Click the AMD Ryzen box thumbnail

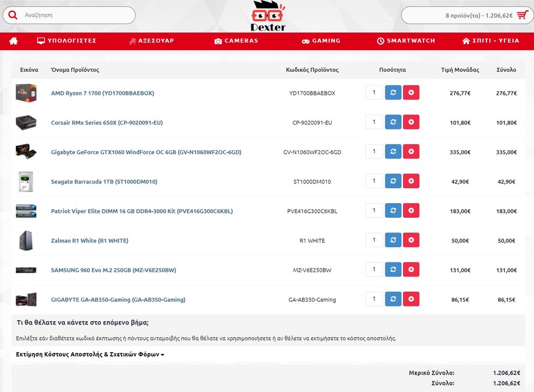[x=26, y=93]
